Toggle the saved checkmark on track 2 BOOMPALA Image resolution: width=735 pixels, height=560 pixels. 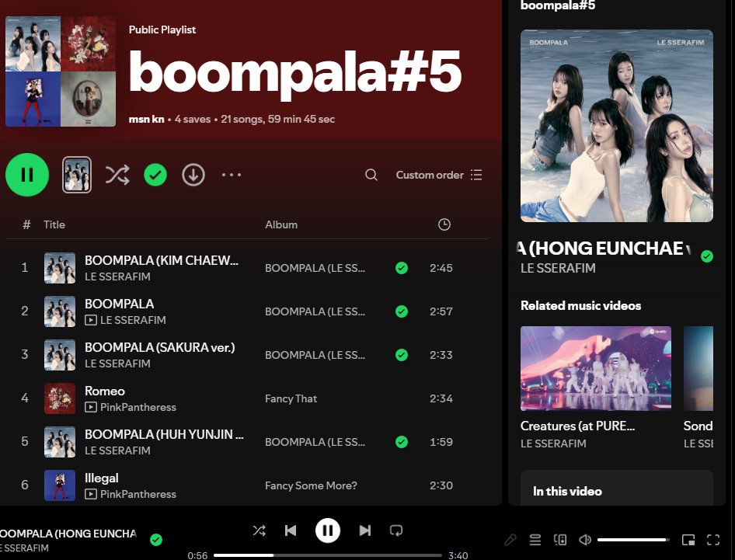[x=401, y=311]
